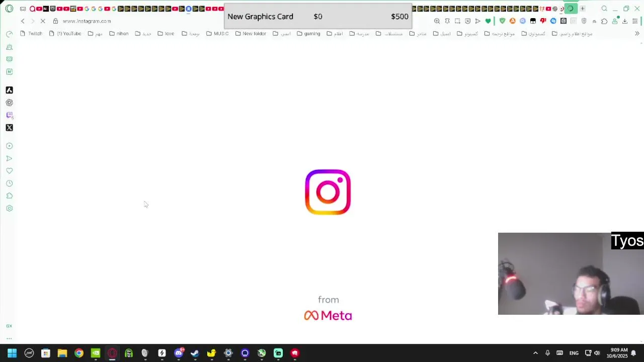Open File Explorer from taskbar
The height and width of the screenshot is (362, 644).
(x=62, y=353)
